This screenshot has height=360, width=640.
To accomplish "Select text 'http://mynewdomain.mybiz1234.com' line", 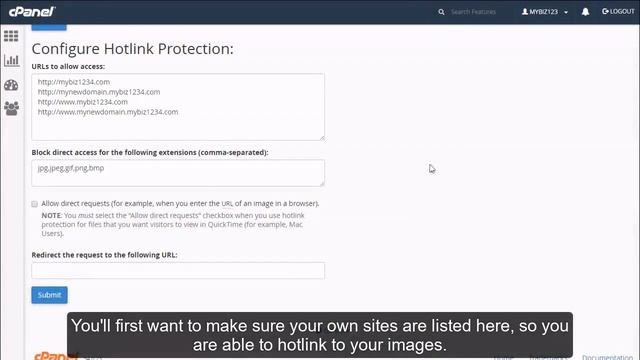I will coord(99,92).
